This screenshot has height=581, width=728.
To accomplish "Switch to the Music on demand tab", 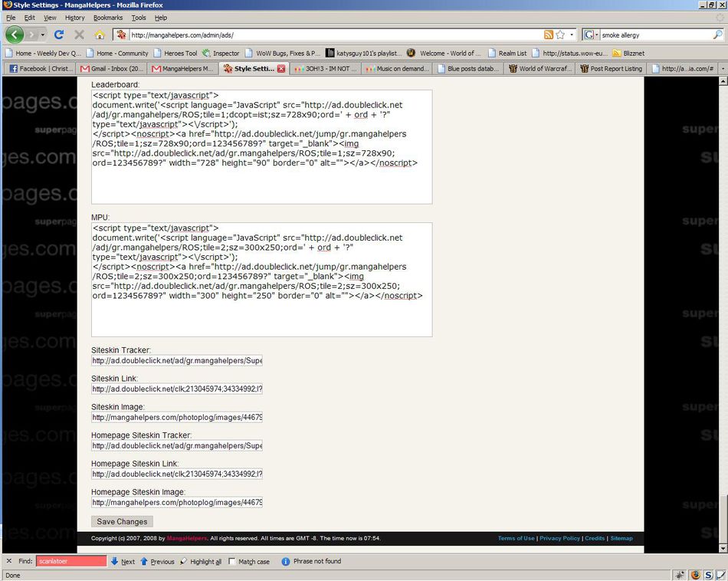I will 397,69.
